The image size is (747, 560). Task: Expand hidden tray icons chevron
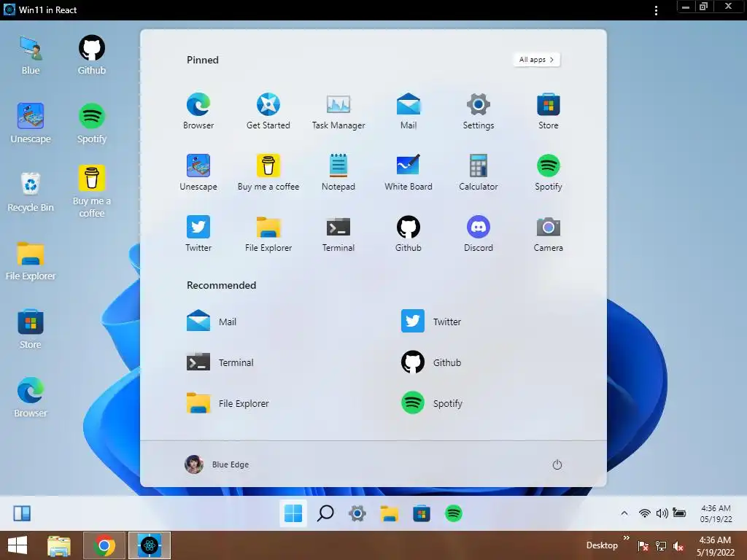tap(624, 513)
